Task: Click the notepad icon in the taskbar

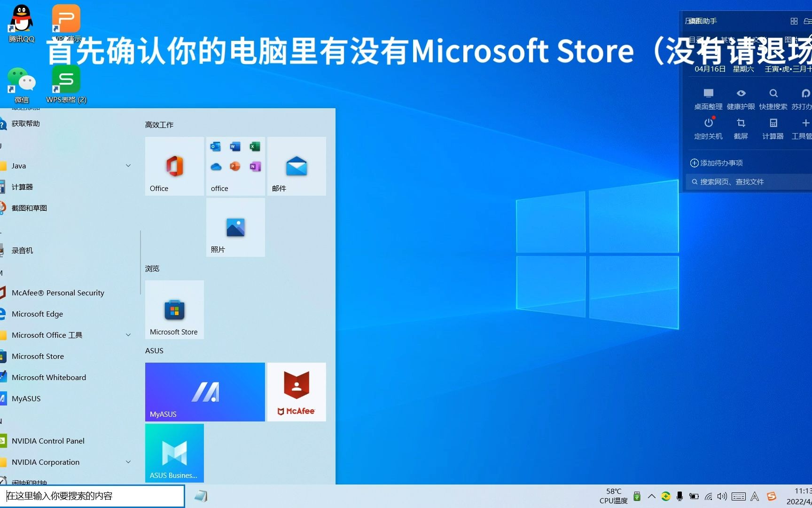Action: point(201,496)
